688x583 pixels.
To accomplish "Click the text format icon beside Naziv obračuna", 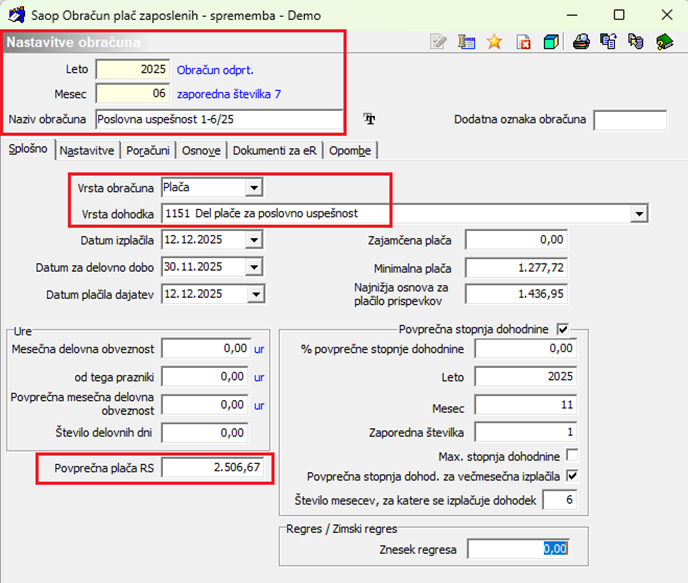I will tap(369, 119).
